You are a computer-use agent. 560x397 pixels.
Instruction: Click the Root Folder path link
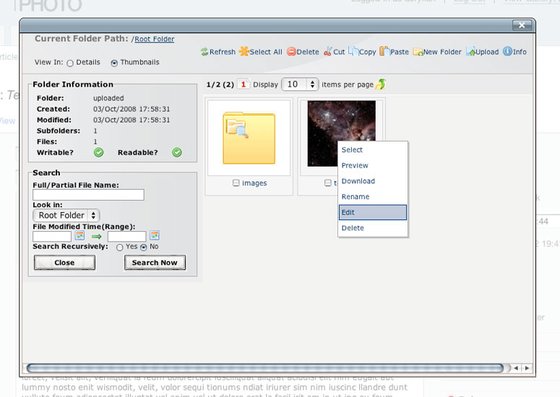point(154,39)
